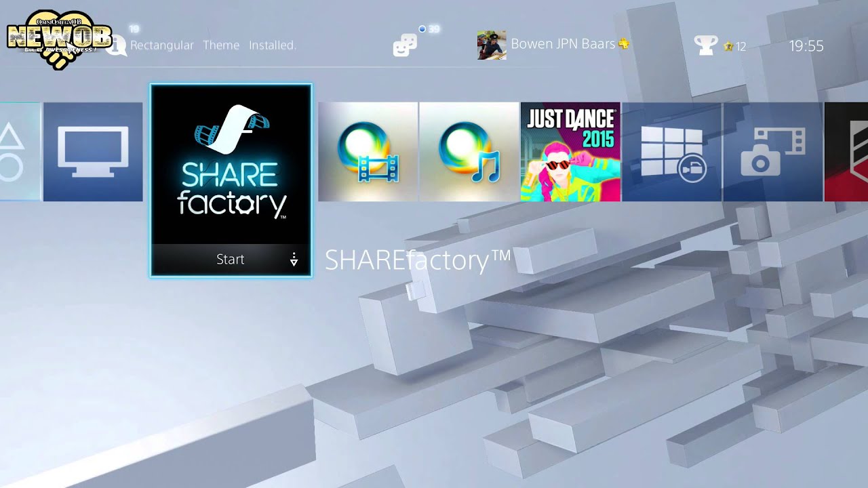
Task: Click the PlayStation Plus icon beside the username
Action: tap(624, 44)
